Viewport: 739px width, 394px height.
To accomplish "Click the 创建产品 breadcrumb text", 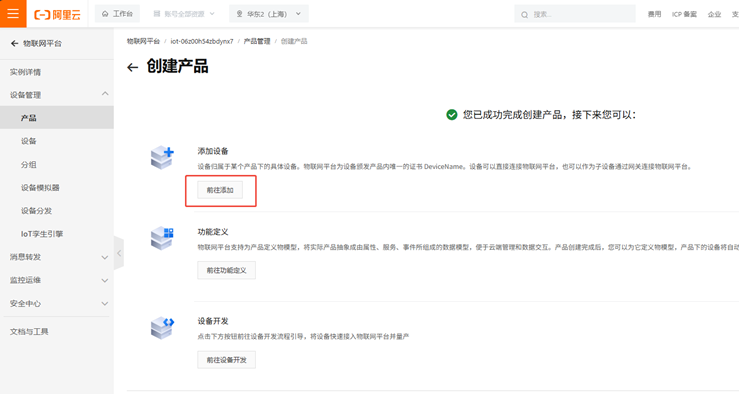I will pyautogui.click(x=294, y=41).
